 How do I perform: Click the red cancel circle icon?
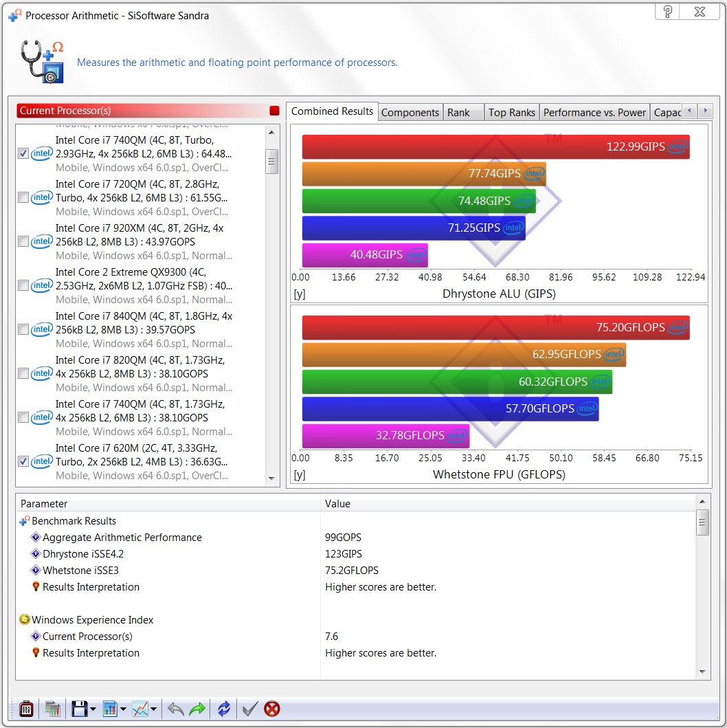coord(272,709)
